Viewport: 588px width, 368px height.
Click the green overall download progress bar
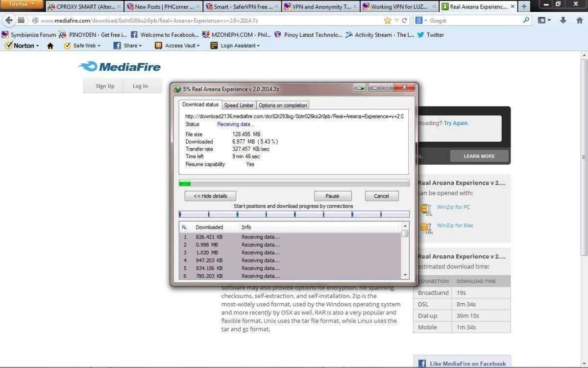click(x=294, y=184)
